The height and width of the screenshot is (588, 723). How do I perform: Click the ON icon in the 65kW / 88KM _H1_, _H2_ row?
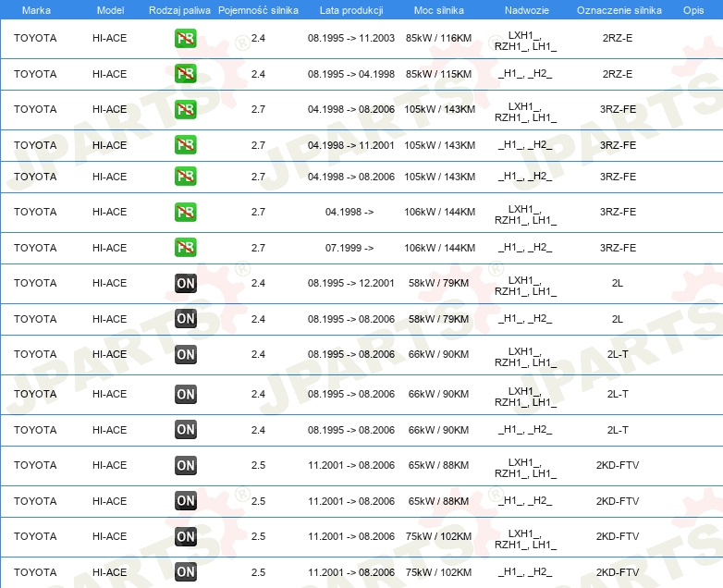coord(185,501)
